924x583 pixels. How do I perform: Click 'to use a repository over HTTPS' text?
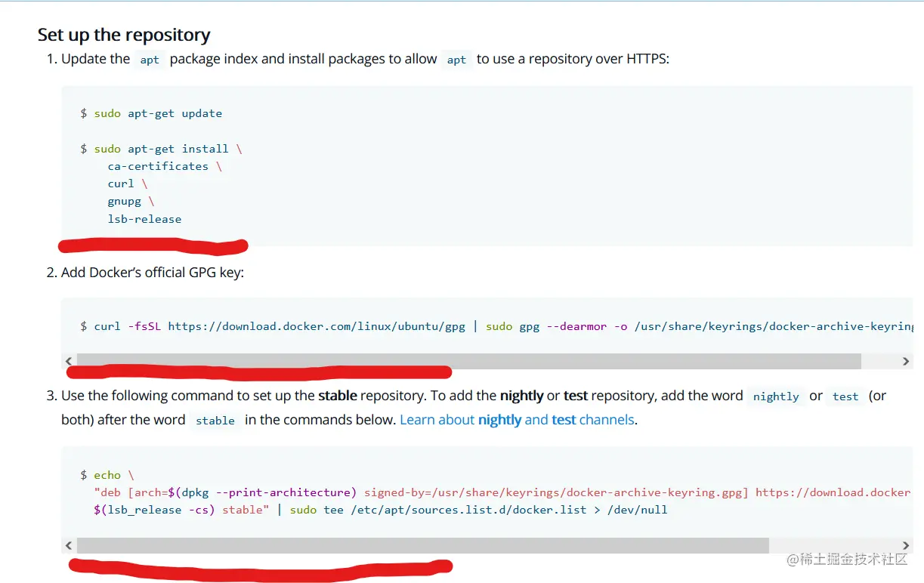tap(573, 59)
